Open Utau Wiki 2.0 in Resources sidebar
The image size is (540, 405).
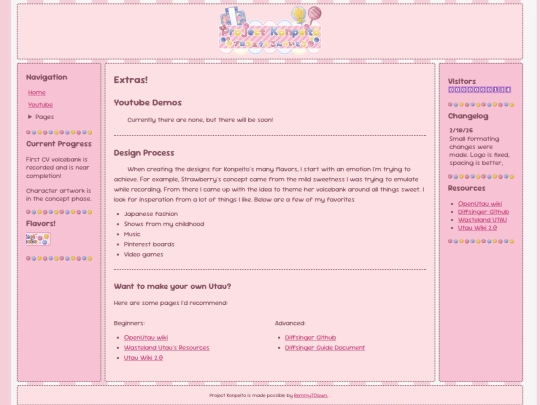[x=477, y=228]
